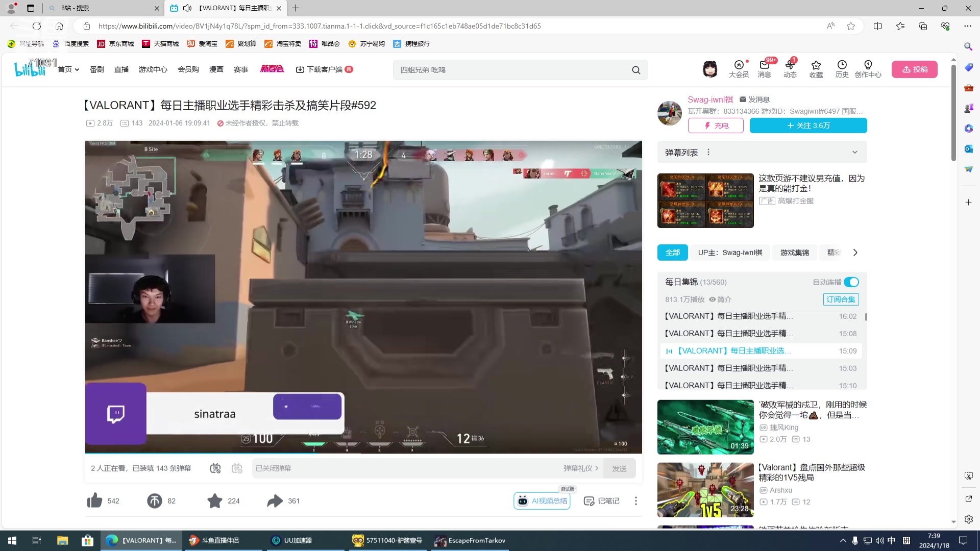Open 大会员 membership icon

pyautogui.click(x=739, y=69)
